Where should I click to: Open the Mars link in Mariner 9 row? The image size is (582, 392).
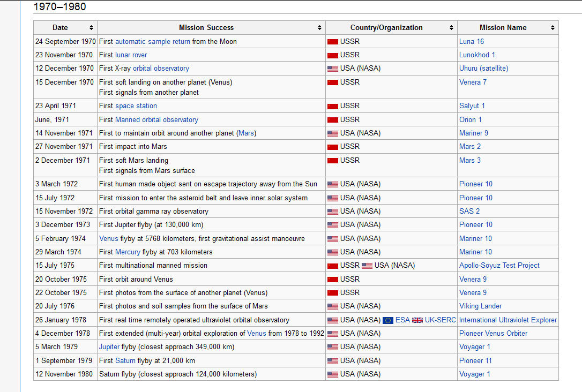(x=246, y=133)
